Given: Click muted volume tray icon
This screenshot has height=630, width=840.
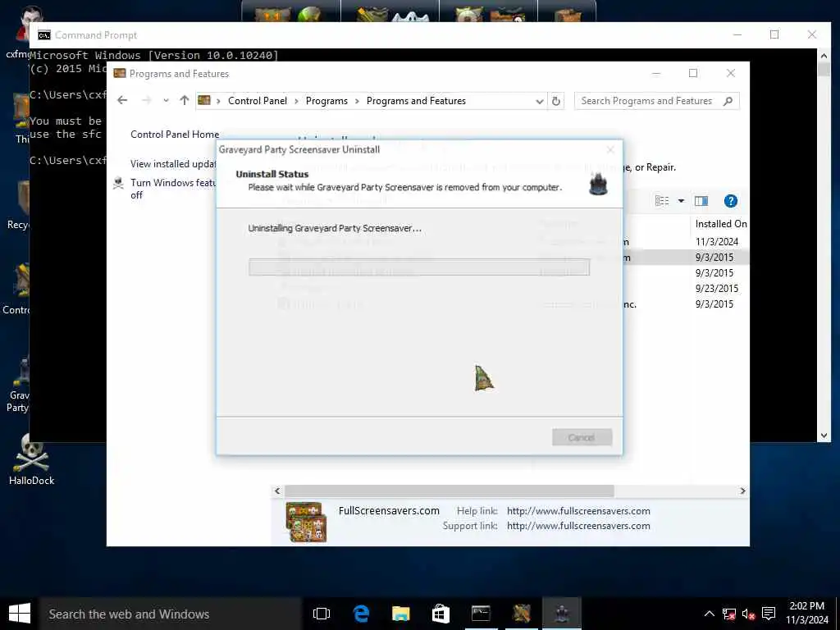Looking at the screenshot, I should 748,614.
